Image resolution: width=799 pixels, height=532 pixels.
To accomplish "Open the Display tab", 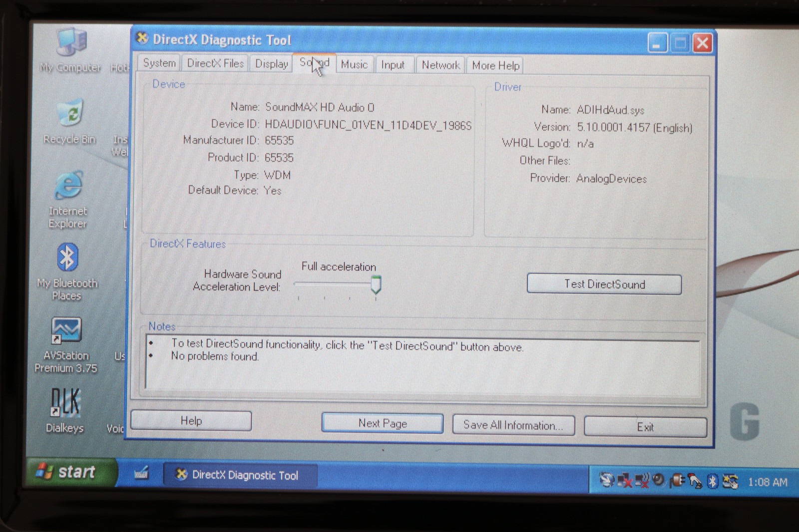I will click(x=272, y=64).
